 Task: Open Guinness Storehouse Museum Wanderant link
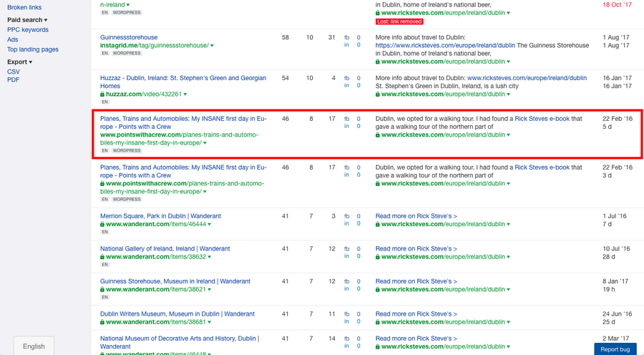click(x=175, y=281)
